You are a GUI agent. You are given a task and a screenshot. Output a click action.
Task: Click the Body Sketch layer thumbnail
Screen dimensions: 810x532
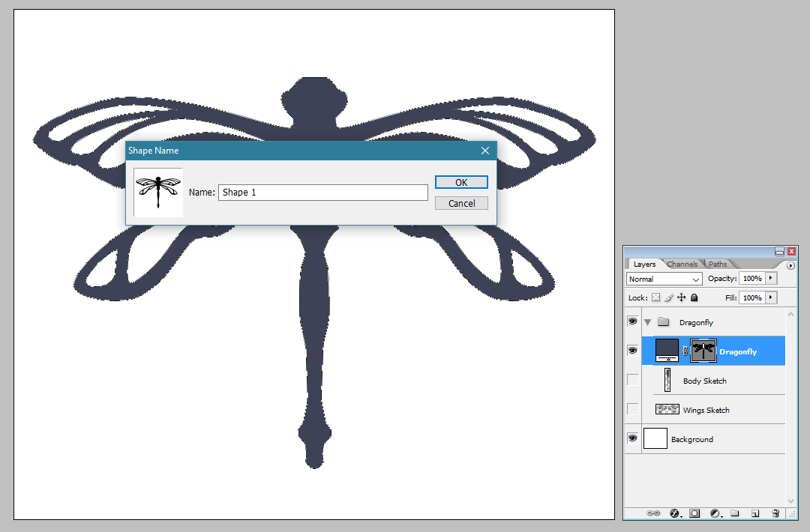coord(667,380)
